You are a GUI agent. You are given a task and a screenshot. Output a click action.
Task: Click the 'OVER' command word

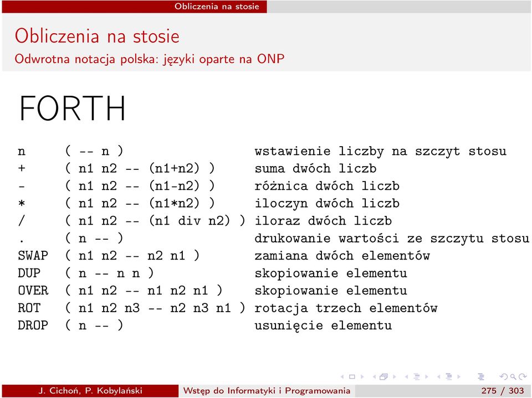click(x=33, y=291)
